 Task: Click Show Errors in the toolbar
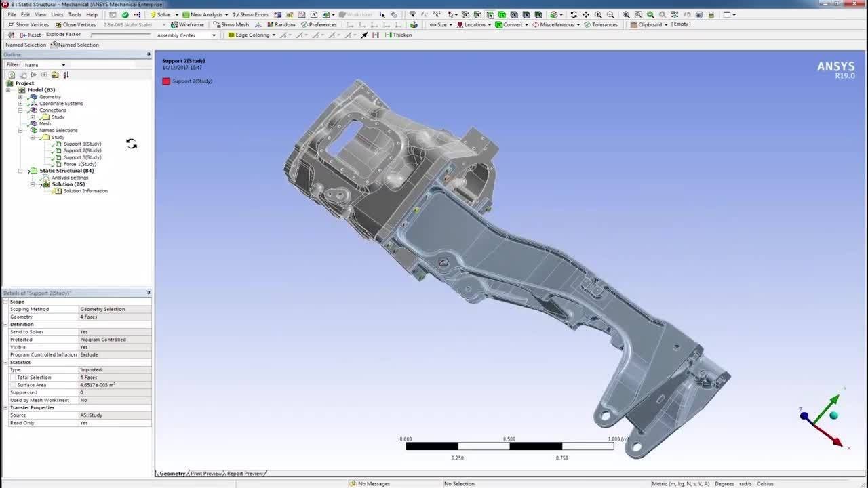pyautogui.click(x=250, y=14)
